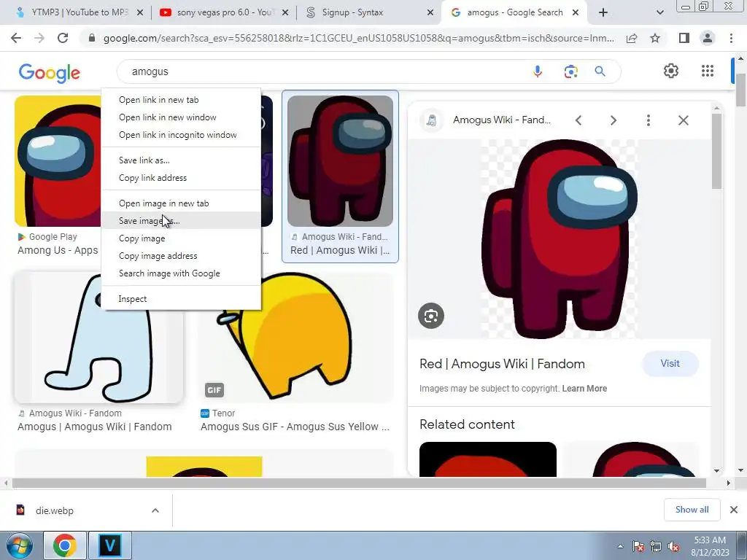Show previous image in preview panel

[578, 120]
